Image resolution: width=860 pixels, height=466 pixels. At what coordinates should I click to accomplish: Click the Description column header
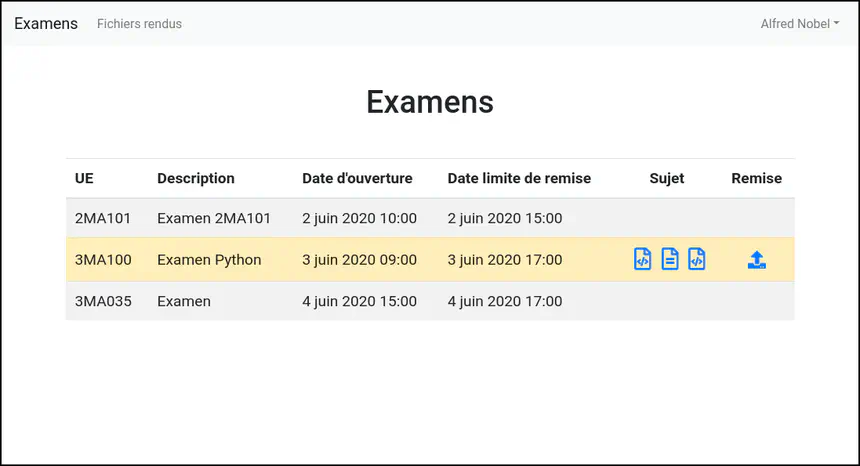(x=196, y=178)
